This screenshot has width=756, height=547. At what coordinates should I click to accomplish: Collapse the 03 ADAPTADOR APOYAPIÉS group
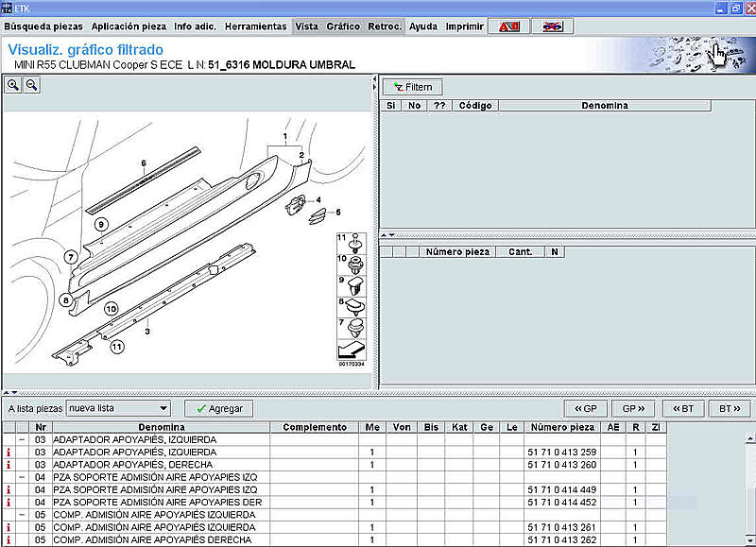coord(22,439)
